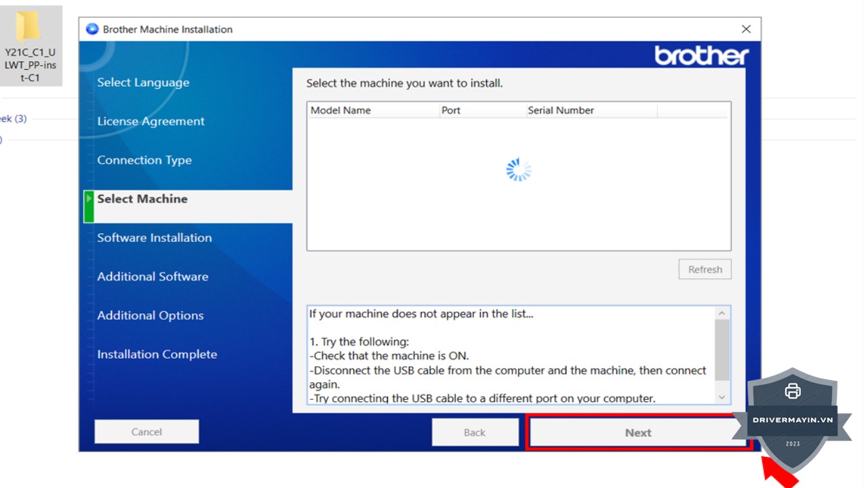Image resolution: width=868 pixels, height=488 pixels.
Task: Click the brother logo in header
Action: click(x=701, y=56)
